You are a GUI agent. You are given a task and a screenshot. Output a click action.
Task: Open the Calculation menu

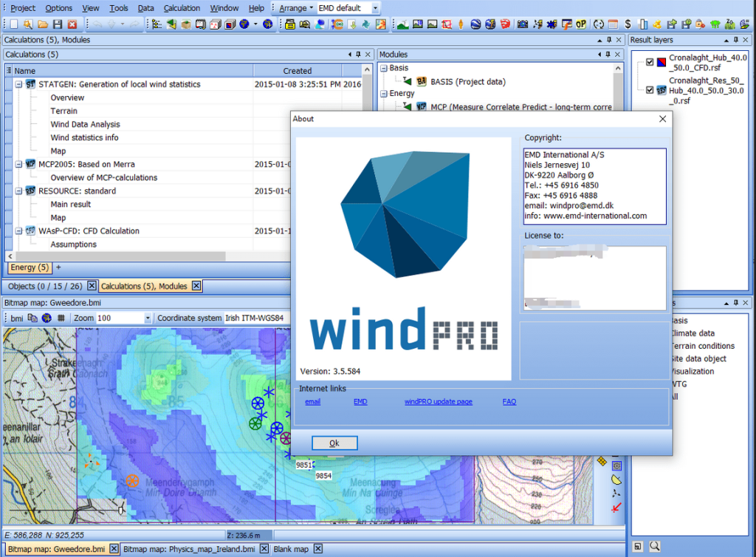(x=182, y=8)
